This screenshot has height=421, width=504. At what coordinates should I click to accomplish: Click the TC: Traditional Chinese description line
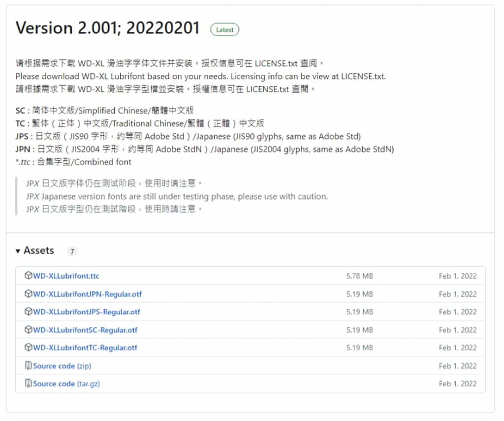(140, 123)
